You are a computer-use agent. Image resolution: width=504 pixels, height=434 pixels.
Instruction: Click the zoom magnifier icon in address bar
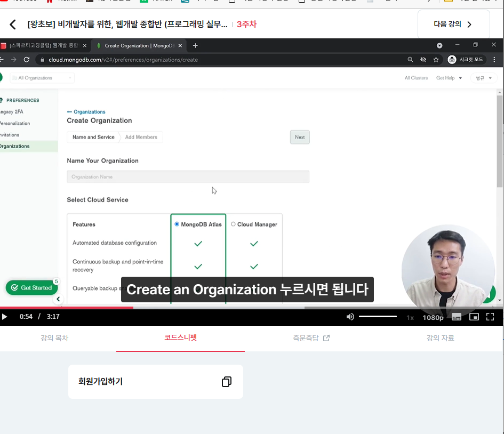(x=410, y=60)
